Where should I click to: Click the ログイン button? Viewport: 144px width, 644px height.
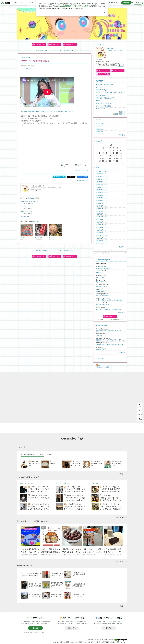pyautogui.click(x=137, y=3)
